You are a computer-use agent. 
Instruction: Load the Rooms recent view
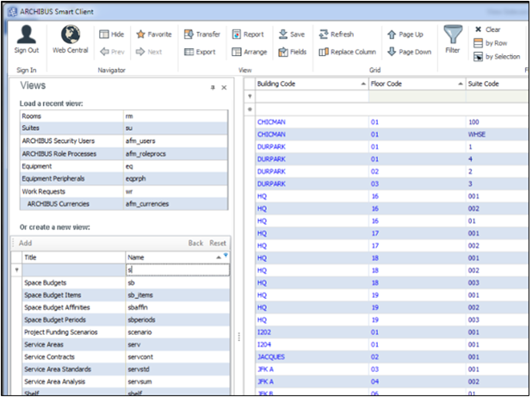tap(124, 116)
